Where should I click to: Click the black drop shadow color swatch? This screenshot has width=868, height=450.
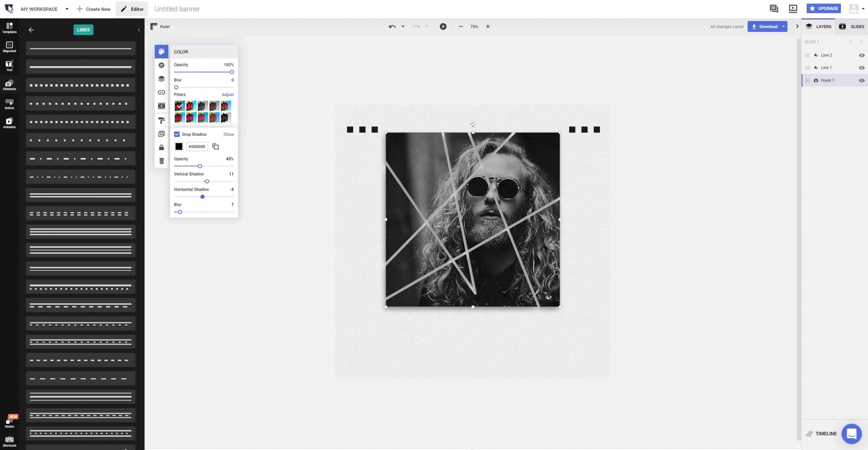(179, 147)
